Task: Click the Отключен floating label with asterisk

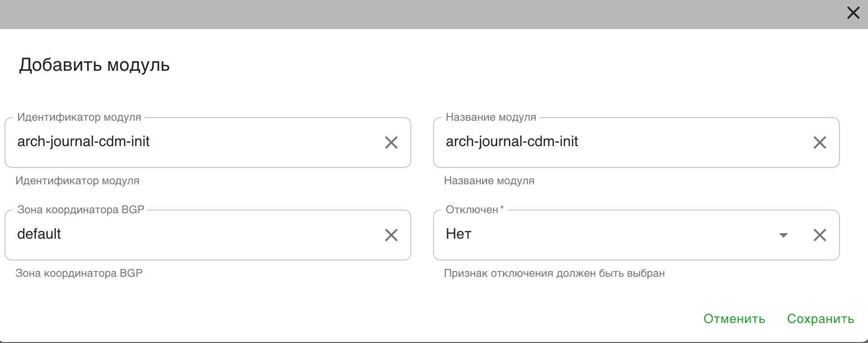Action: coord(474,210)
